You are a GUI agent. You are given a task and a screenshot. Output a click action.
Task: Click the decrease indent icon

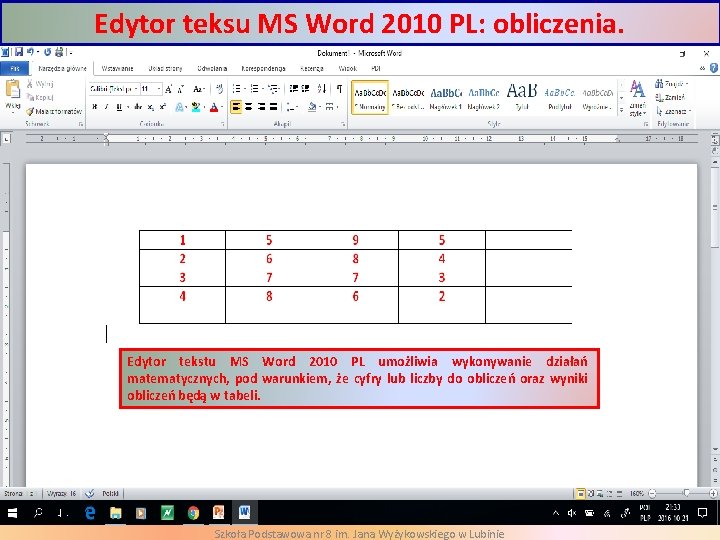[x=293, y=89]
